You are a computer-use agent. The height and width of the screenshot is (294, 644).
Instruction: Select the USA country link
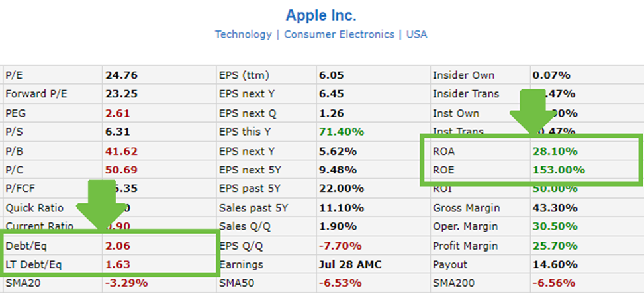[x=417, y=34]
